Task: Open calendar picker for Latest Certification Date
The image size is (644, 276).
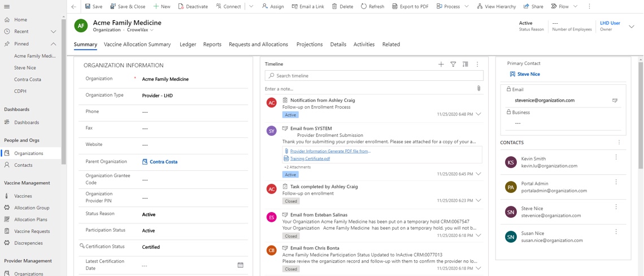Action: (240, 265)
